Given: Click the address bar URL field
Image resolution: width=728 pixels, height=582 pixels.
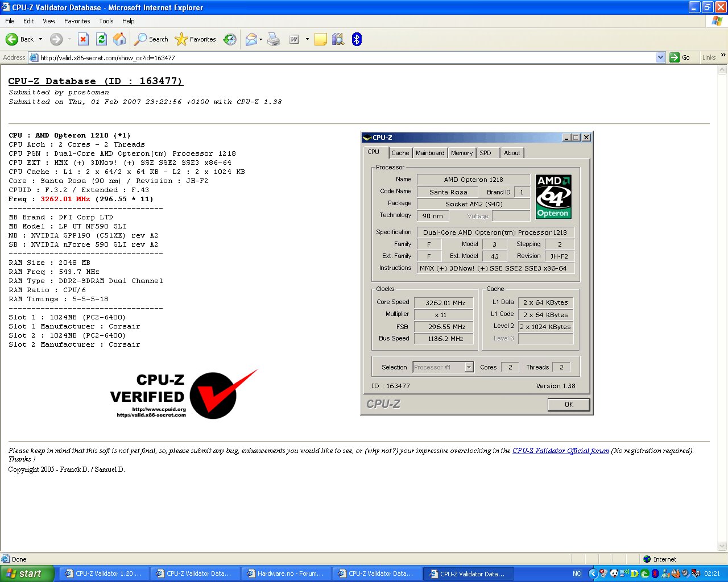Looking at the screenshot, I should [347, 57].
